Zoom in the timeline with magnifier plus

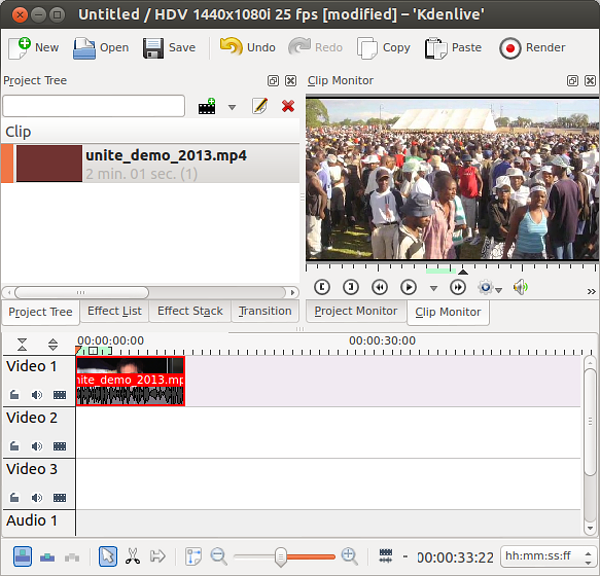click(349, 557)
